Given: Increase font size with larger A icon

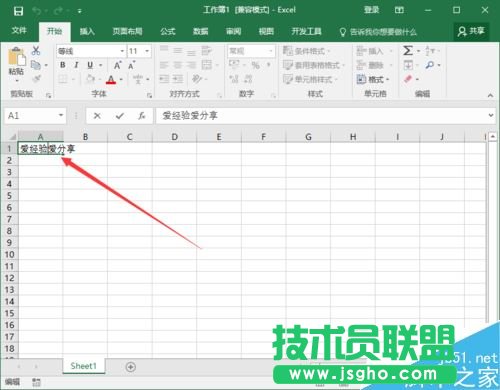Looking at the screenshot, I should [117, 65].
